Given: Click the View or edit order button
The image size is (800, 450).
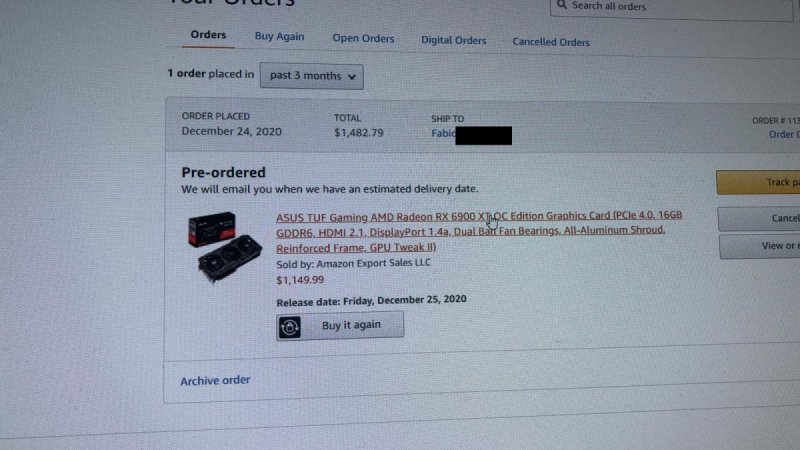Looking at the screenshot, I should [760, 246].
